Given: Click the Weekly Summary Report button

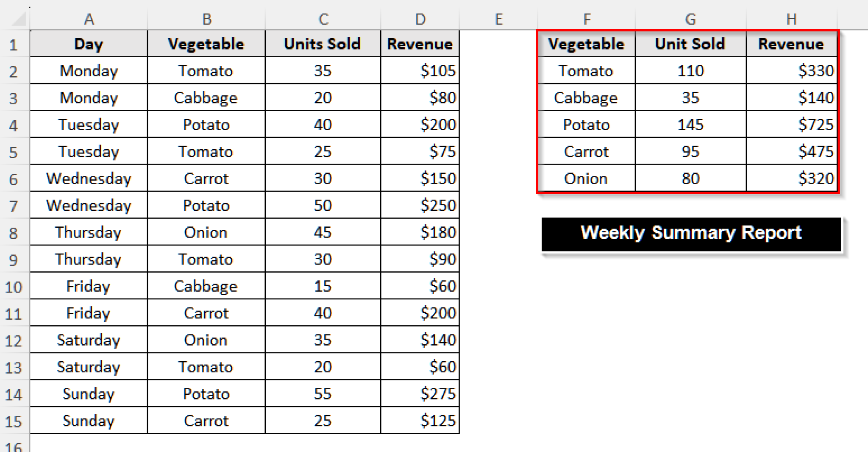Looking at the screenshot, I should coord(691,232).
